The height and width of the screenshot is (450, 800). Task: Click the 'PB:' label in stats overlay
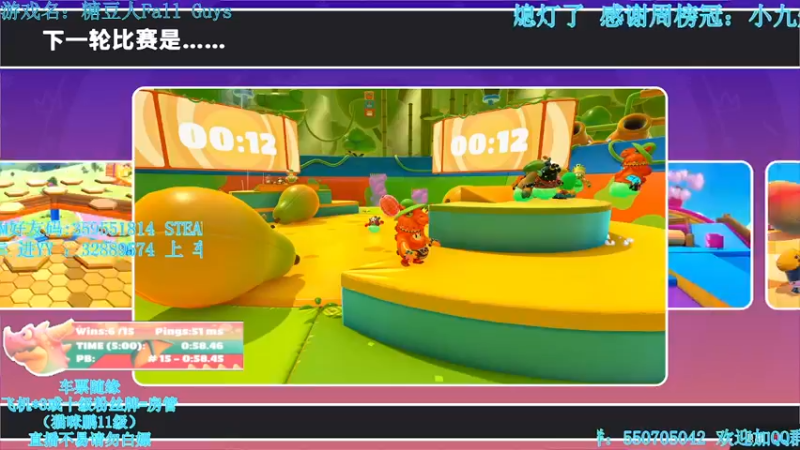point(85,359)
